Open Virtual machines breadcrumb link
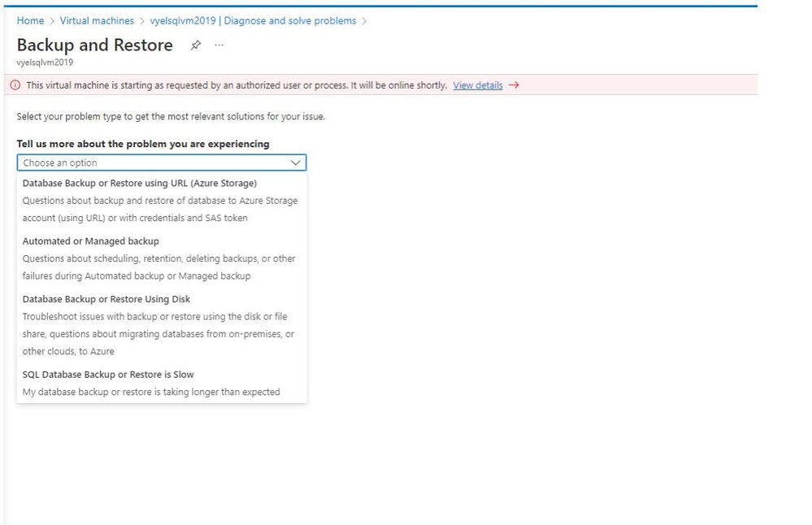 97,20
